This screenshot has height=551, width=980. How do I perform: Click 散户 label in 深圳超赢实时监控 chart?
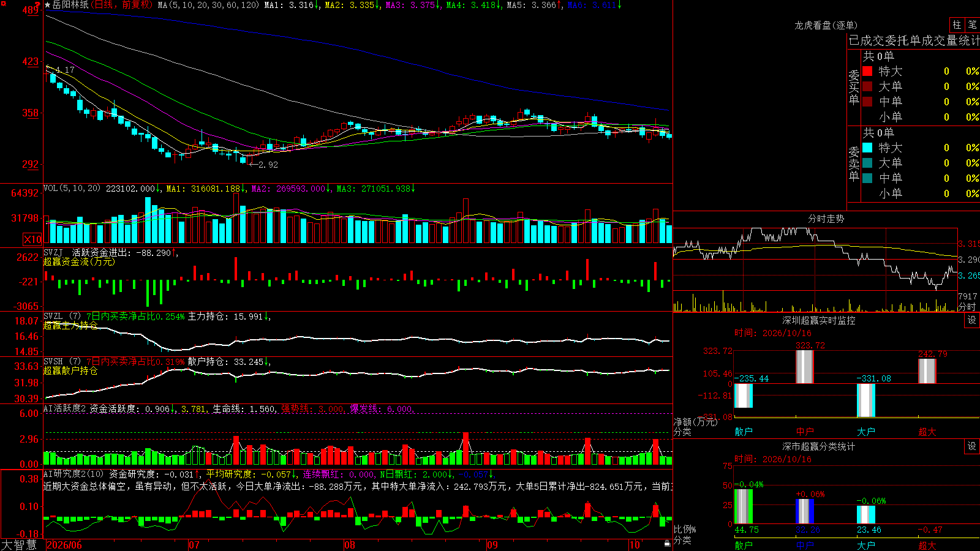pos(744,432)
